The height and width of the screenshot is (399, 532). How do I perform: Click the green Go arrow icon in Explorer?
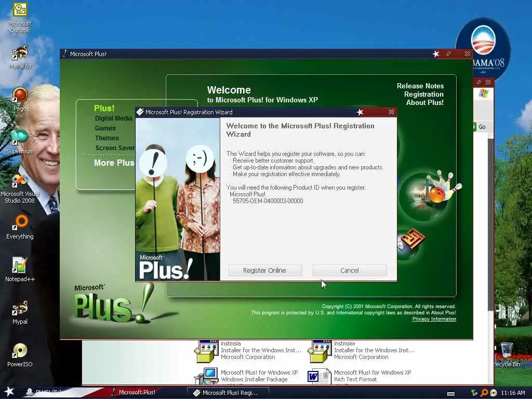474,127
